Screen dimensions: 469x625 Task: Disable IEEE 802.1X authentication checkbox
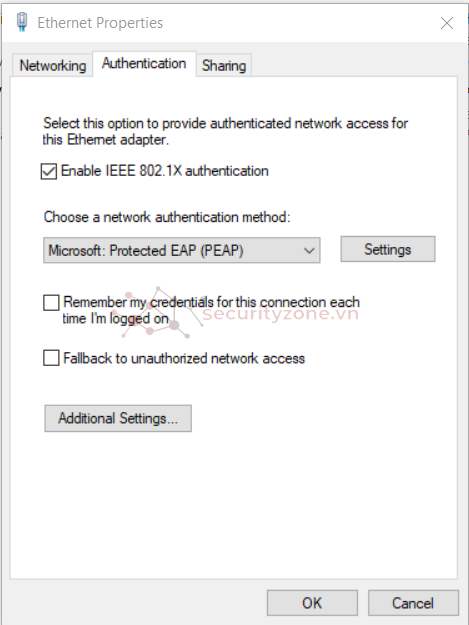pos(49,171)
